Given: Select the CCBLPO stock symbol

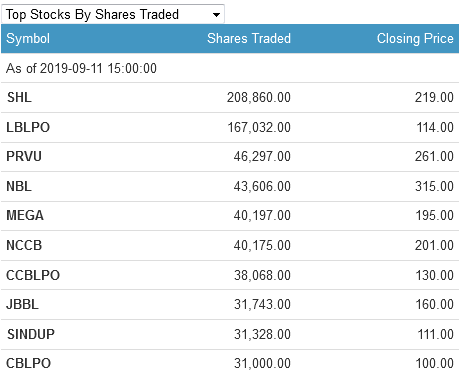Looking at the screenshot, I should coord(33,275).
